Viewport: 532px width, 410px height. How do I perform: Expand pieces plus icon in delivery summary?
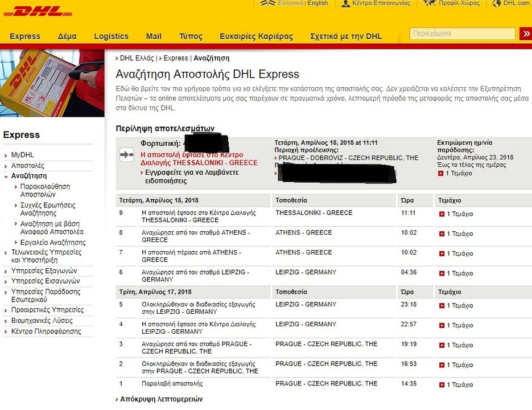tap(440, 173)
